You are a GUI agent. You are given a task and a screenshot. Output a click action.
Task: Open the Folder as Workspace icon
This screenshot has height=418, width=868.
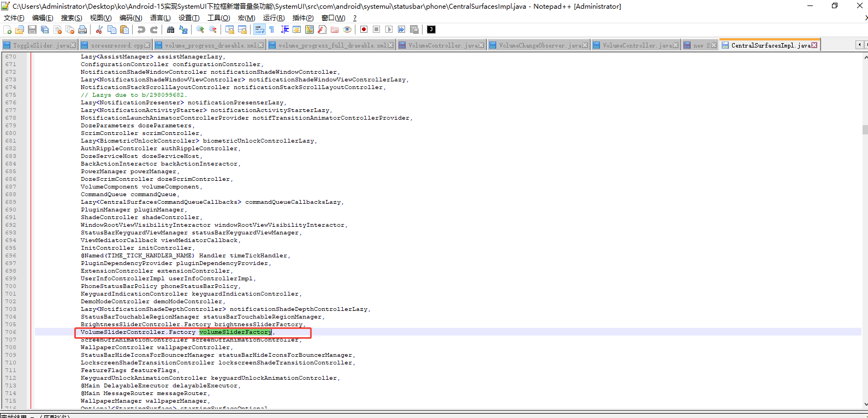click(x=335, y=30)
